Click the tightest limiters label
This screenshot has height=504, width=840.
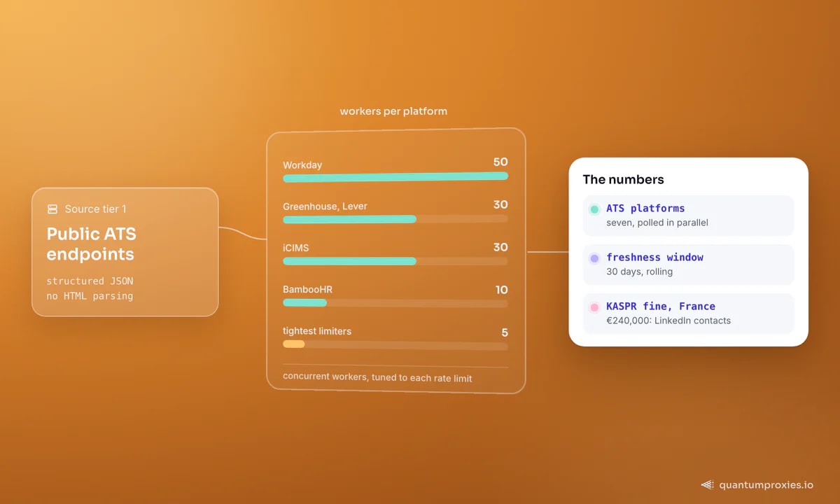point(317,331)
